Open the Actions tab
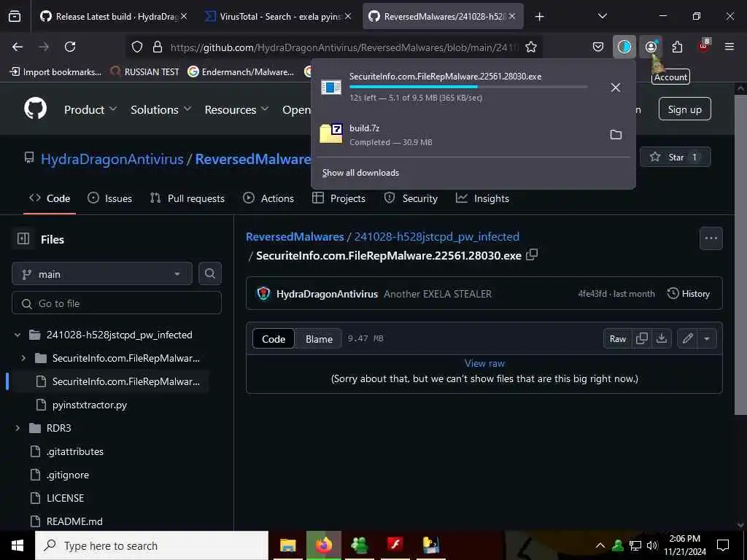The image size is (747, 560). click(x=268, y=198)
